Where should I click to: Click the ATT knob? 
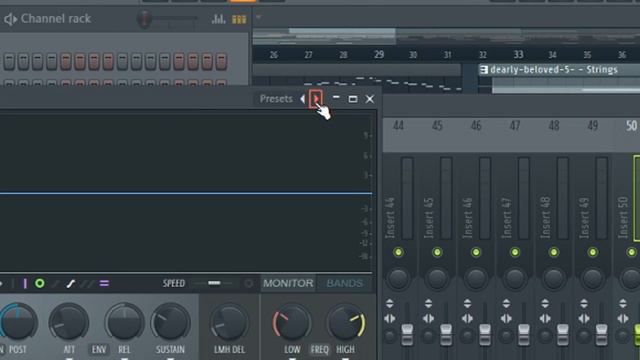(x=69, y=322)
